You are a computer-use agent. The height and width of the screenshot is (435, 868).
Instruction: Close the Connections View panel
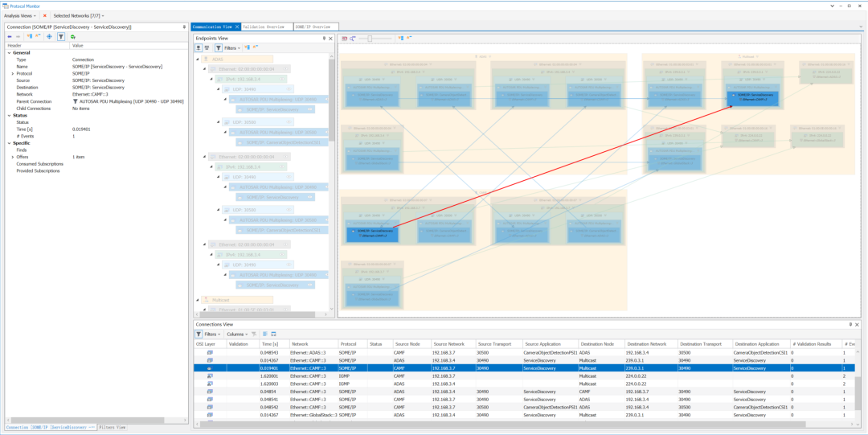coord(858,324)
